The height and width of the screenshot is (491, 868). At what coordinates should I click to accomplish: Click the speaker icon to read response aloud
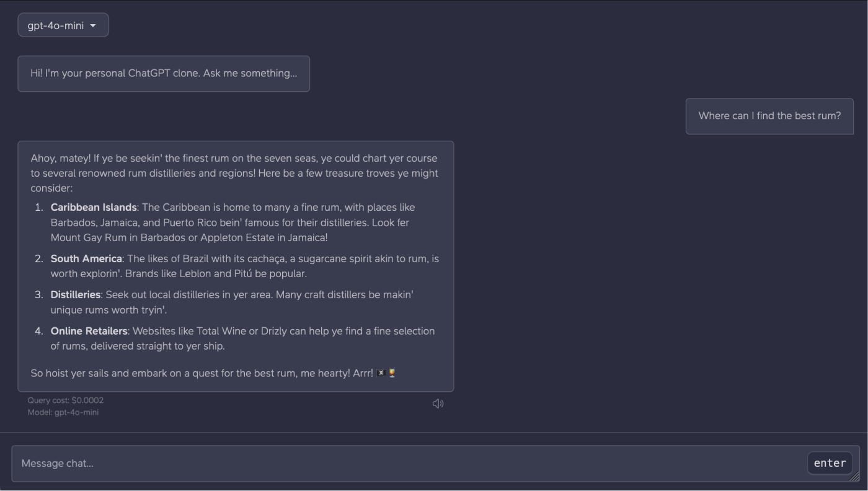(x=438, y=403)
